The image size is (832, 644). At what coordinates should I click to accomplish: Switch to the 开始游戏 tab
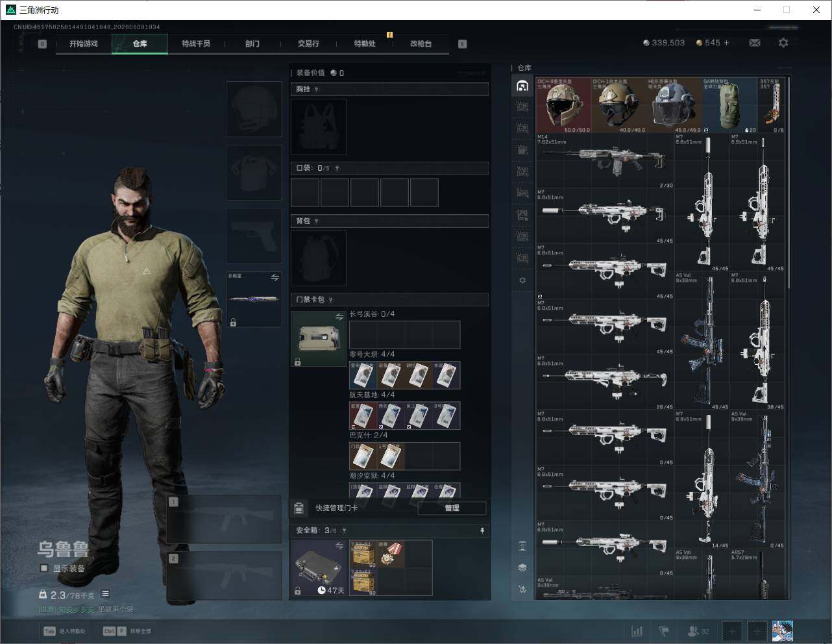click(84, 43)
